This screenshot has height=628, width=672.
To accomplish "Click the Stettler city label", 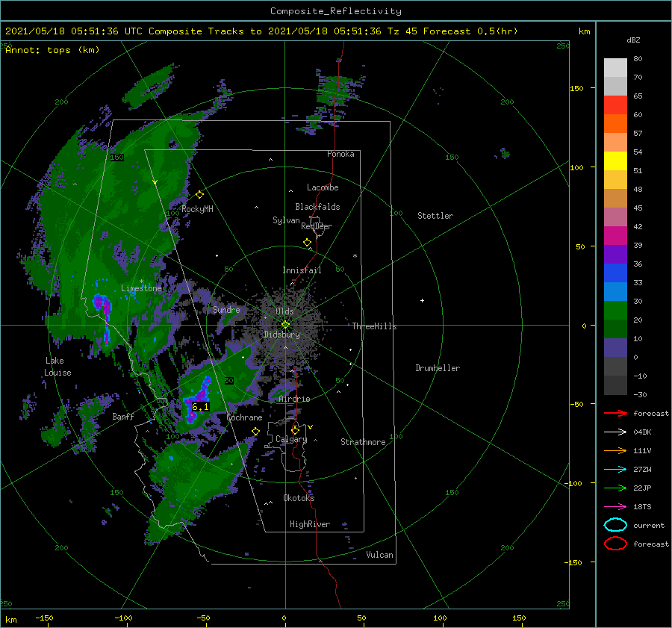I will pyautogui.click(x=435, y=216).
